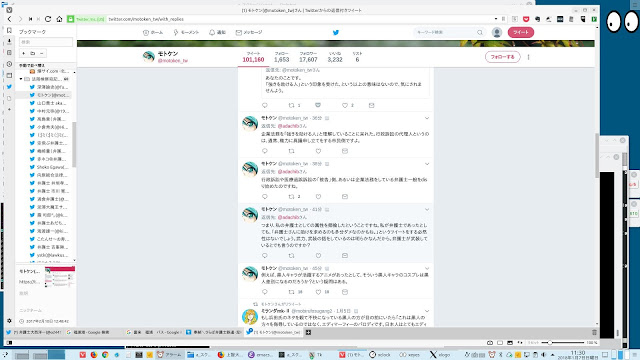Viewport: 640px width, 360px height.
Task: Like the tweet posted 36 minutes ago
Action: click(x=318, y=151)
